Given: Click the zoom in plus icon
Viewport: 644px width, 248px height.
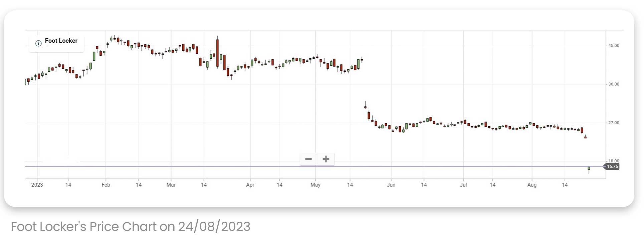Looking at the screenshot, I should [x=326, y=159].
